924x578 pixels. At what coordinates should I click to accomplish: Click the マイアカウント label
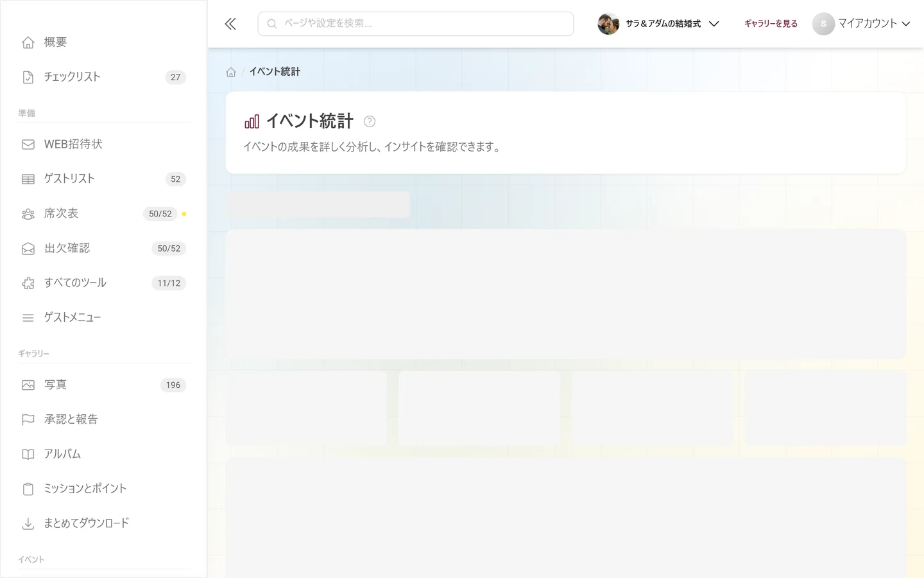pos(867,24)
